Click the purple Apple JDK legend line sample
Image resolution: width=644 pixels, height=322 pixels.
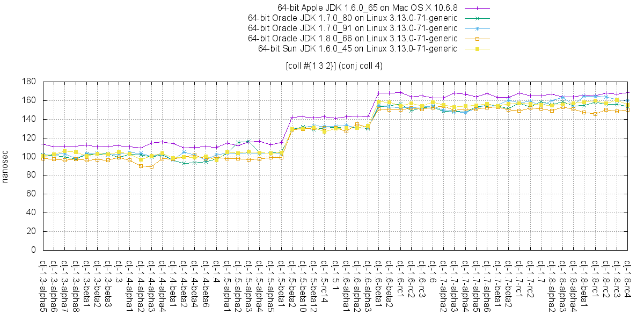477,8
